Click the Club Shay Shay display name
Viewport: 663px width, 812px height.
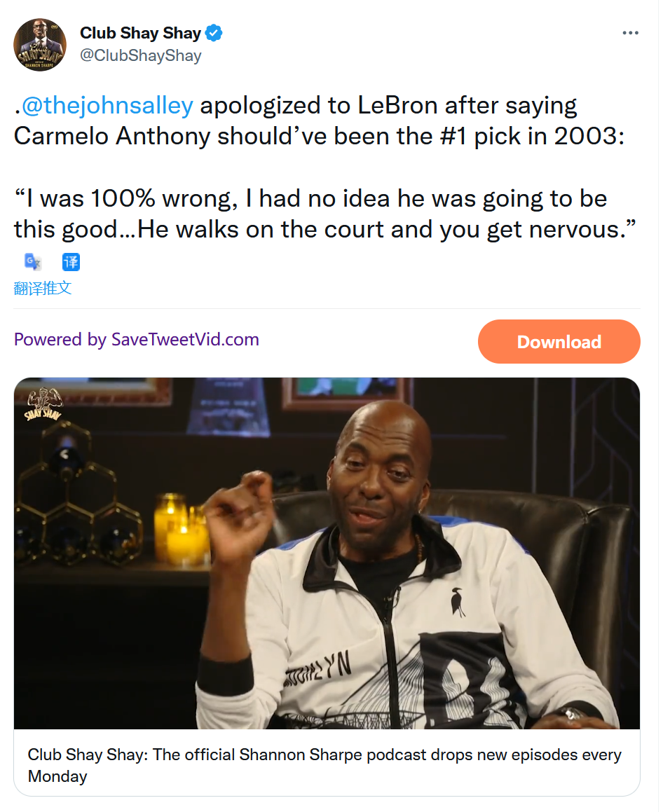click(x=140, y=33)
